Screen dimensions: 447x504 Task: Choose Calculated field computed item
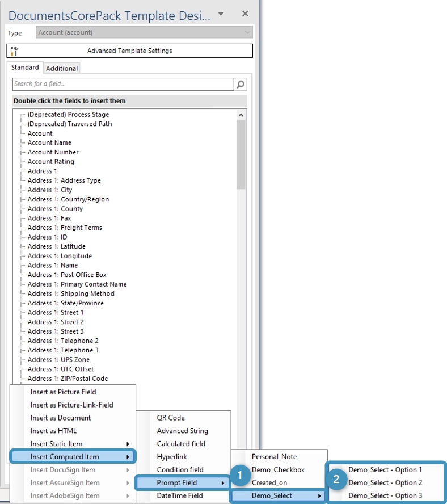tap(183, 444)
